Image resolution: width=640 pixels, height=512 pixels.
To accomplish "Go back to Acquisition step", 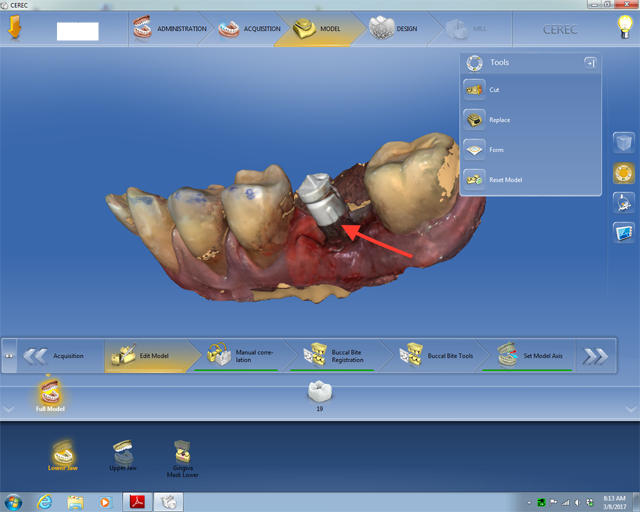I will 60,356.
